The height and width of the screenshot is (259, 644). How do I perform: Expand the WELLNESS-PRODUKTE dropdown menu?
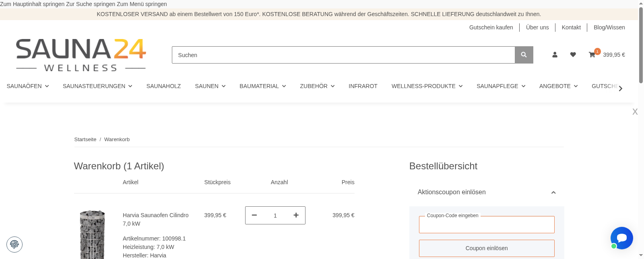point(427,86)
